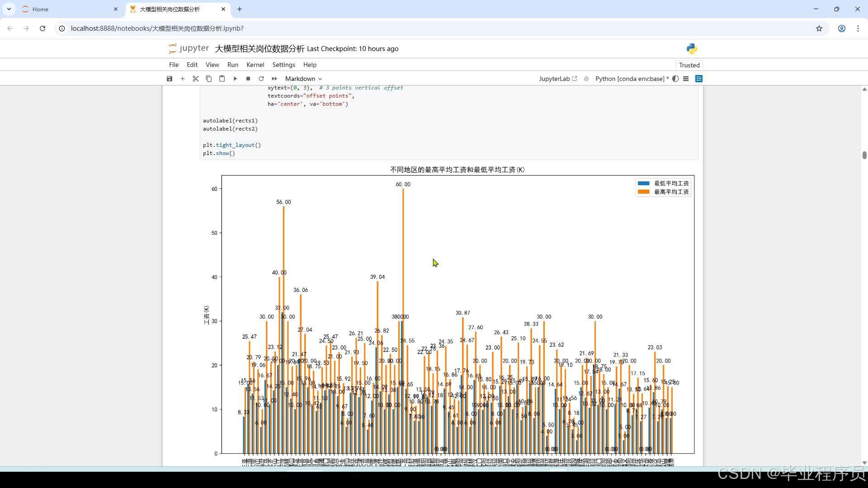This screenshot has width=868, height=488.
Task: Open the Python conda env kernel selector
Action: pos(630,79)
